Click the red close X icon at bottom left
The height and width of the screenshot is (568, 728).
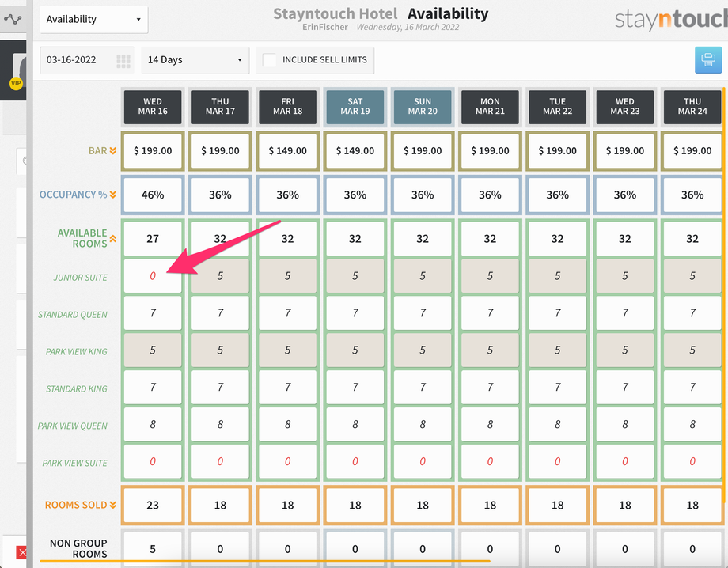click(x=22, y=552)
